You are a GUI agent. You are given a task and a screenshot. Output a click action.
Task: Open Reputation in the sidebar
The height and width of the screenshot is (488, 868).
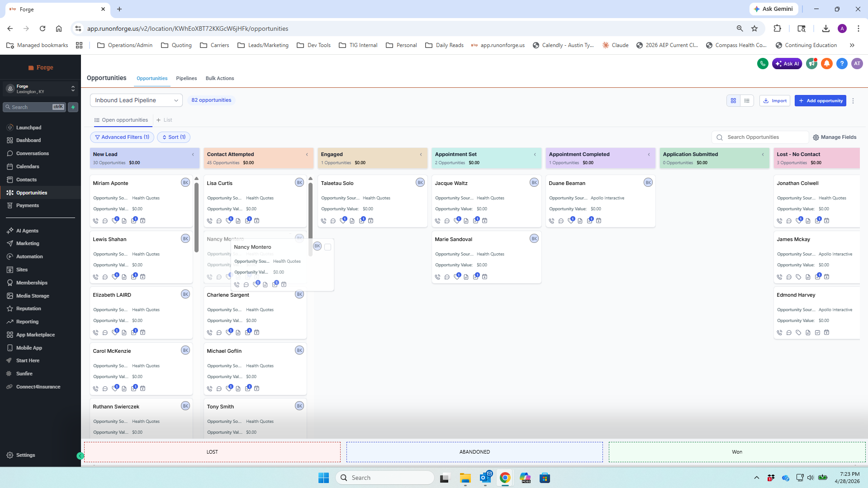tap(28, 308)
